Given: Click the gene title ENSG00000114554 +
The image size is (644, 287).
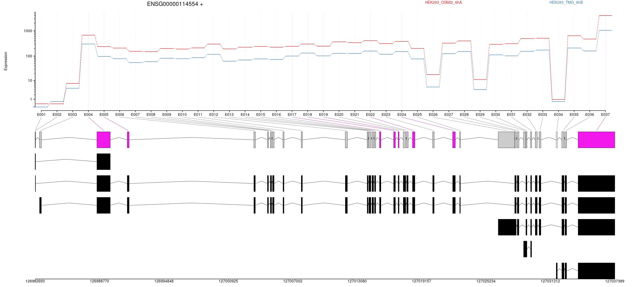Looking at the screenshot, I should coord(175,4).
